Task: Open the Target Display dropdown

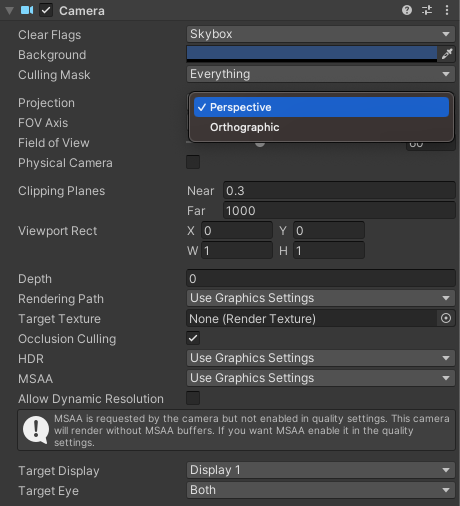Action: [321, 470]
